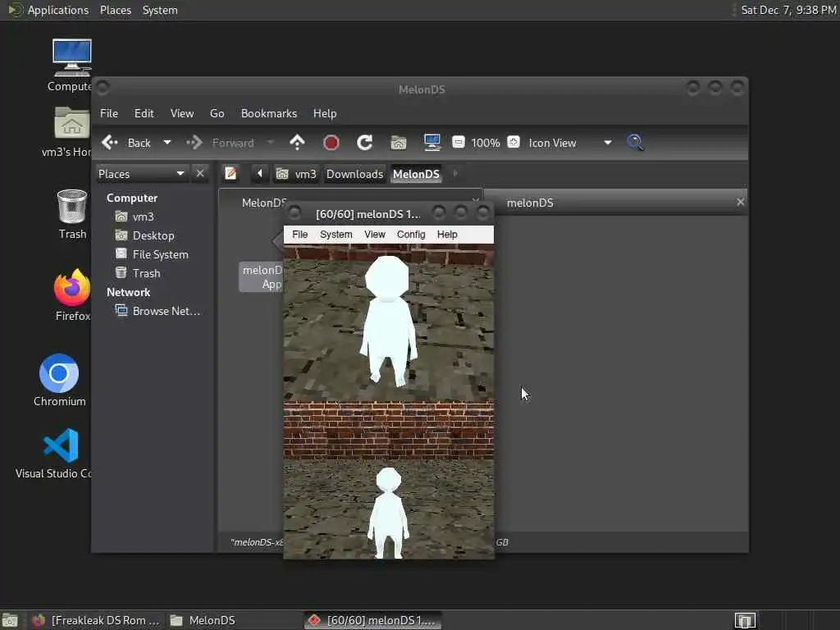
Task: Open the Applications menu in top panel
Action: (x=57, y=10)
